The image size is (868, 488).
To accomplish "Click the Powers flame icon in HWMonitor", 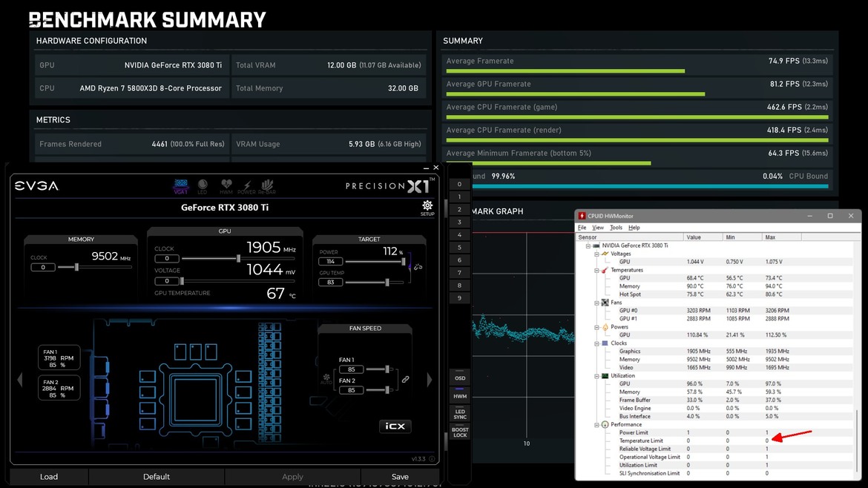I will [x=605, y=327].
